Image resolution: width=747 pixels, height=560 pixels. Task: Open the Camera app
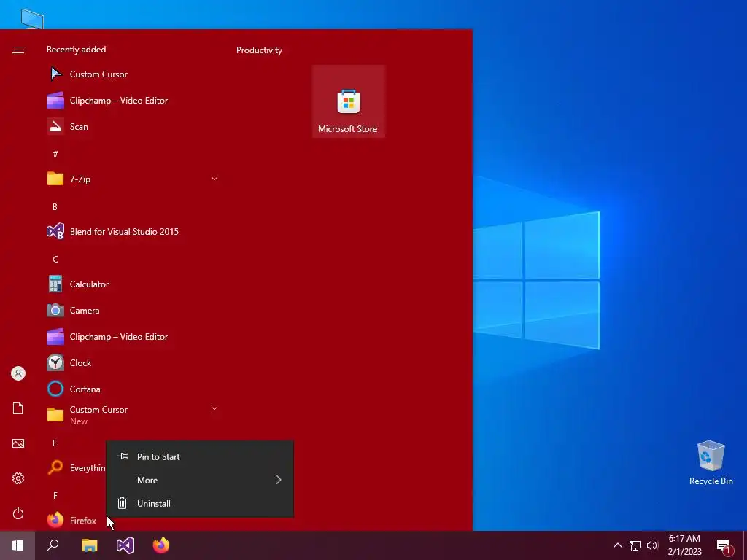(x=133, y=311)
